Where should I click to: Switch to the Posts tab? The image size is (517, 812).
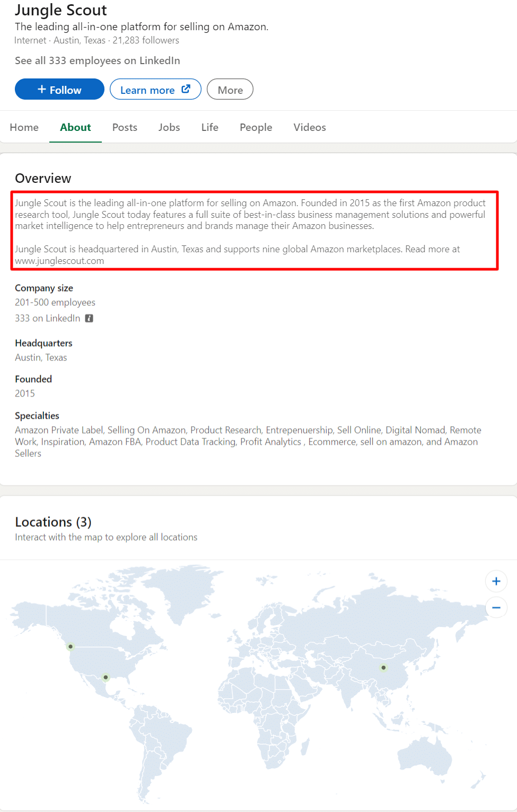[125, 127]
